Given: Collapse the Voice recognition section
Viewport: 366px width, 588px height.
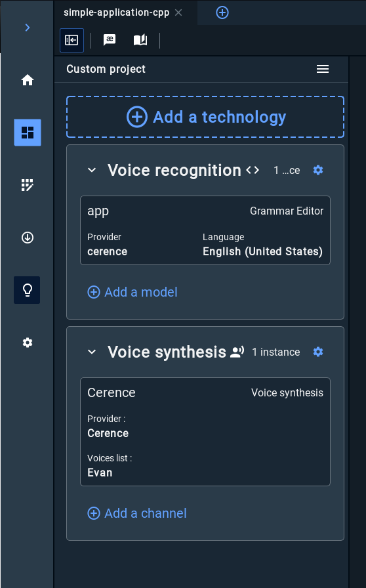Looking at the screenshot, I should coord(92,170).
